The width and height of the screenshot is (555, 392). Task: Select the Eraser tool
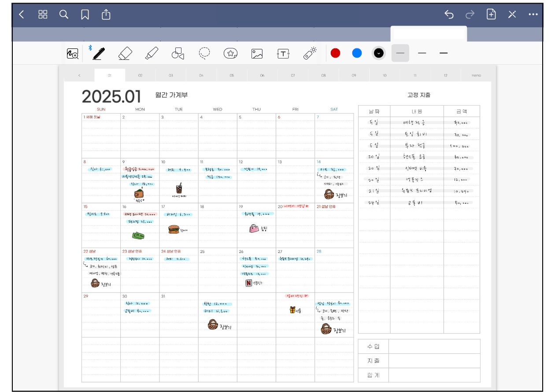[x=125, y=54]
